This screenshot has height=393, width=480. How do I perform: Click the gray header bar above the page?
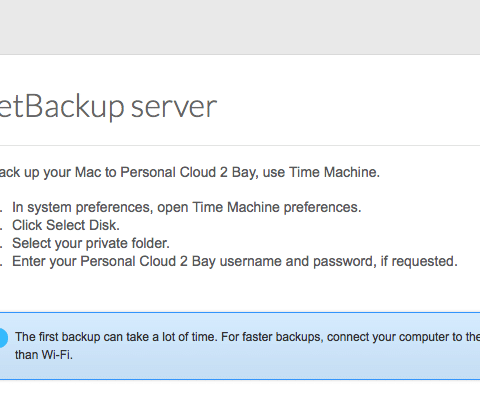240,27
